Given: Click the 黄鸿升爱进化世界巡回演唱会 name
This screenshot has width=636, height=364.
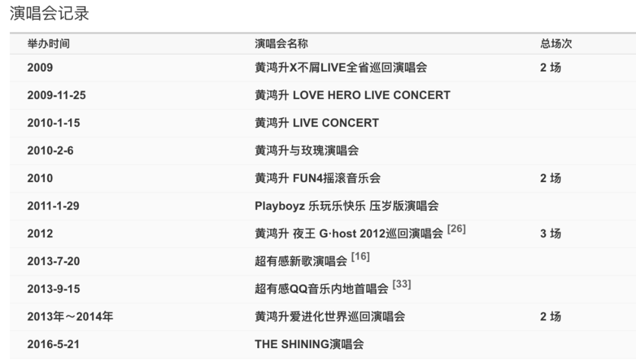Looking at the screenshot, I should 330,317.
